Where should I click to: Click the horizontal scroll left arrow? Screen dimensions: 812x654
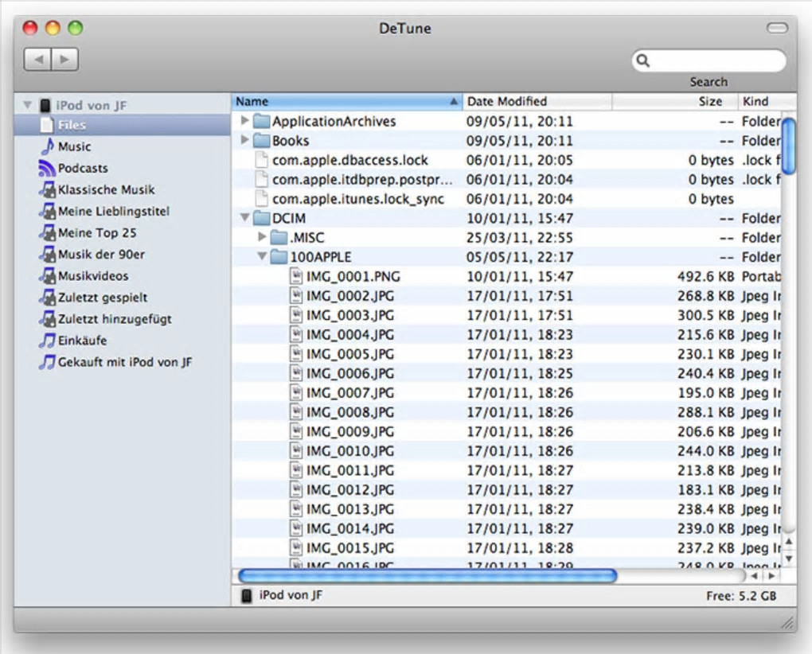tap(755, 576)
